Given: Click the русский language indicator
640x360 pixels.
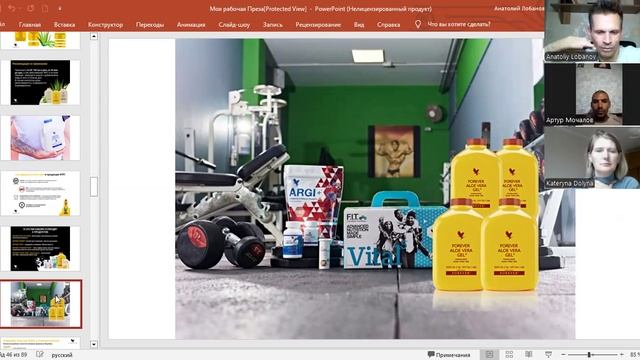Looking at the screenshot, I should pyautogui.click(x=62, y=355).
